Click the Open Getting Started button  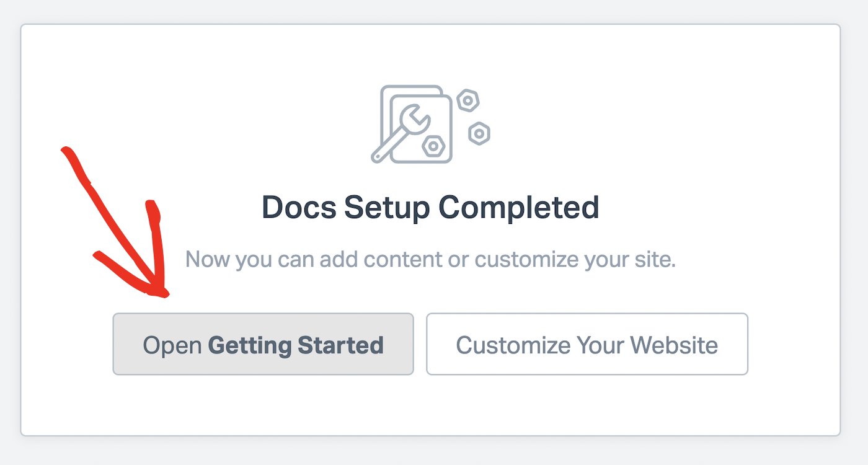coord(263,344)
